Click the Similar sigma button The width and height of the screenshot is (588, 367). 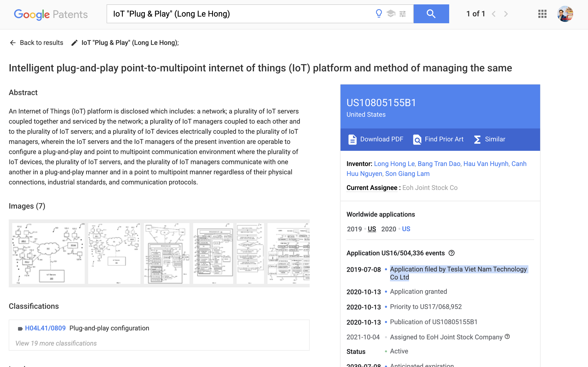pos(489,139)
